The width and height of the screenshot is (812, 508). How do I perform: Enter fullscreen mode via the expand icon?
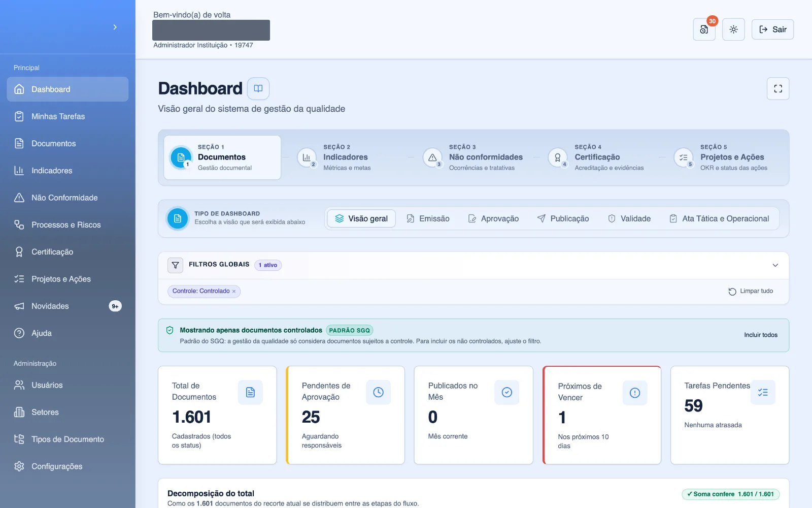778,89
